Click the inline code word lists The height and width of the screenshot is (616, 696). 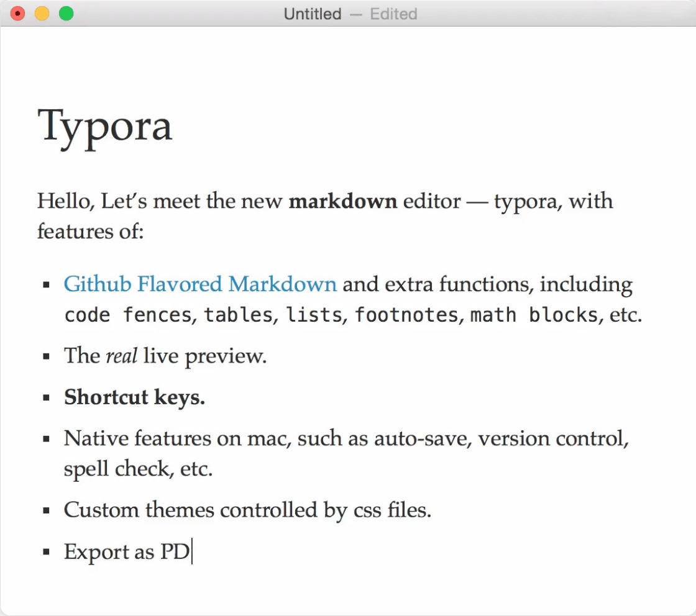pos(314,315)
